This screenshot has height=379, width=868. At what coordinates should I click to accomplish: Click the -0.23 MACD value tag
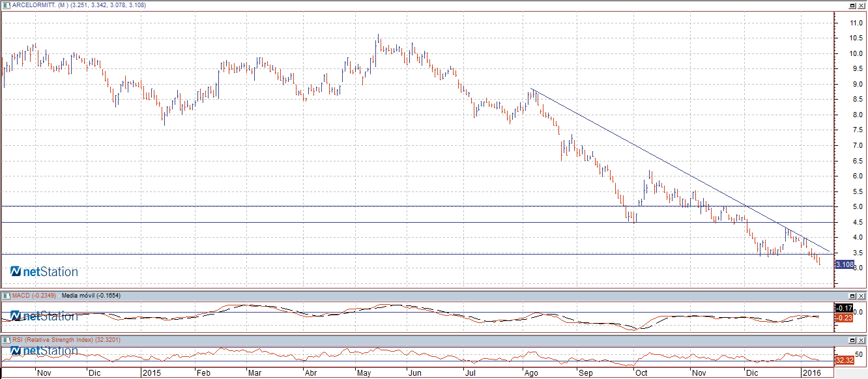click(x=845, y=317)
